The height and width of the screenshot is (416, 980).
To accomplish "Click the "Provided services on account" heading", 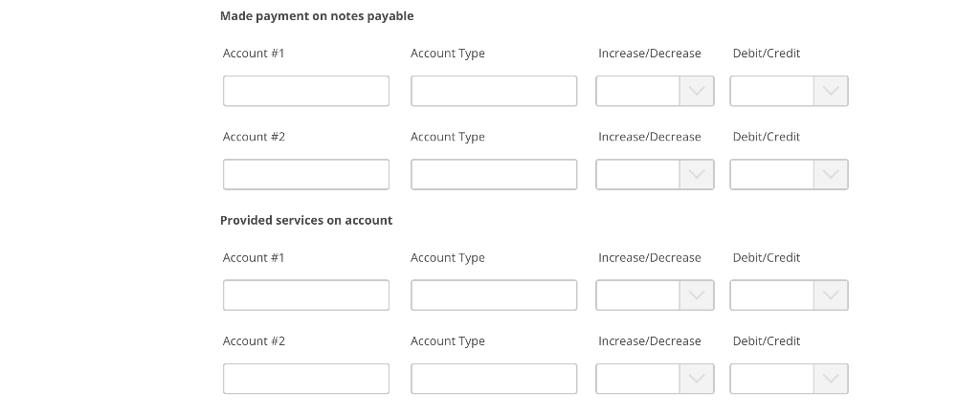I will click(x=306, y=220).
